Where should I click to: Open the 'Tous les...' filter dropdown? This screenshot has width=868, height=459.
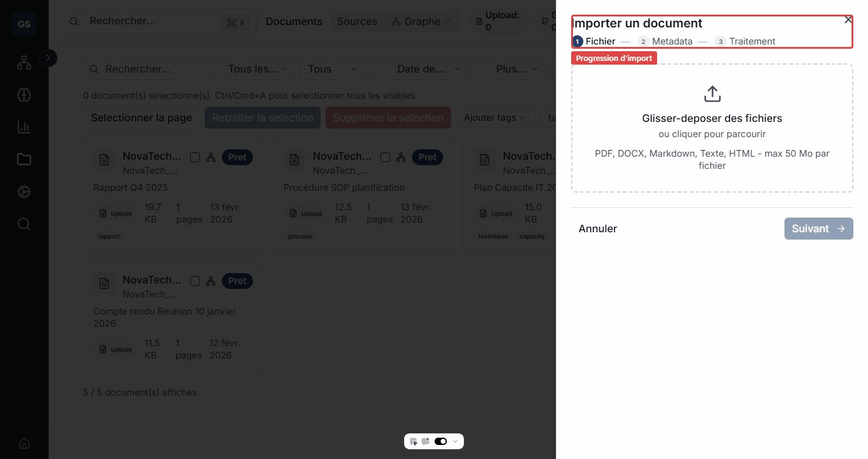(x=252, y=69)
